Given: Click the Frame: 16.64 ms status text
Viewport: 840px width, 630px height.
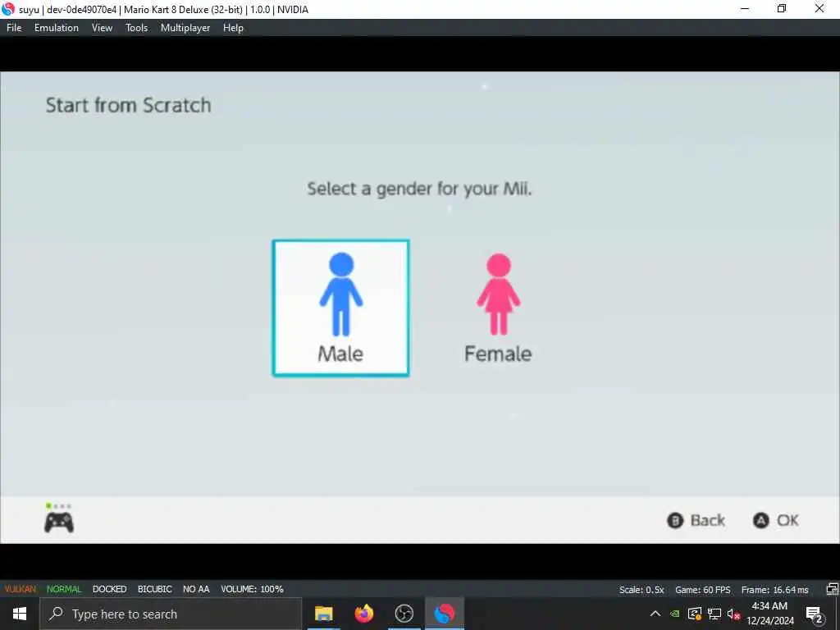Looking at the screenshot, I should tap(774, 590).
